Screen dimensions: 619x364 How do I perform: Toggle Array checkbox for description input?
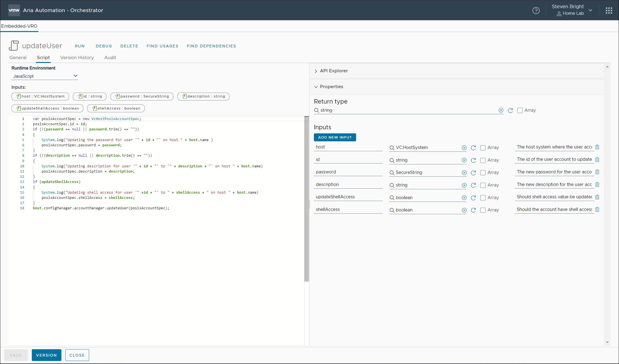pos(483,185)
